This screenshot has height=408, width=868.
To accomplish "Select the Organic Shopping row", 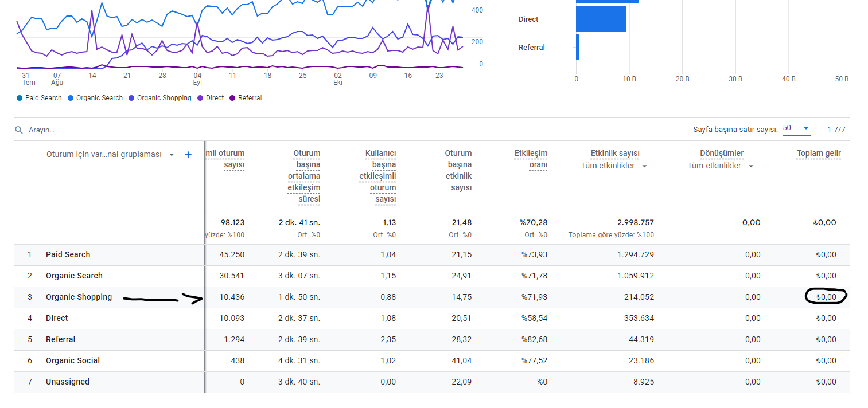I will (432, 297).
